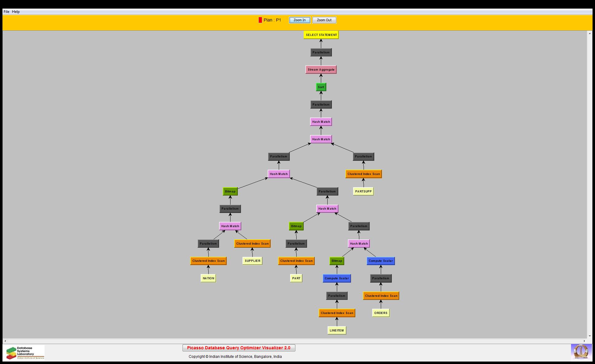Select the green Sort node

click(x=321, y=87)
